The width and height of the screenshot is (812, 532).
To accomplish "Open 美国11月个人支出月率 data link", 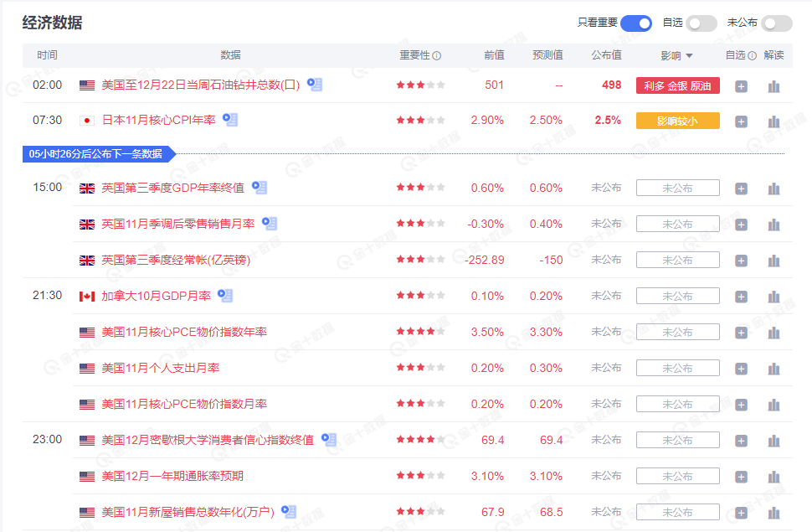I will coord(161,368).
